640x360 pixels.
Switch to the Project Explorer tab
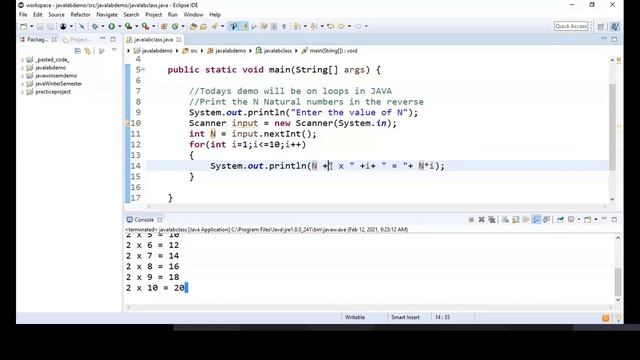click(x=76, y=40)
